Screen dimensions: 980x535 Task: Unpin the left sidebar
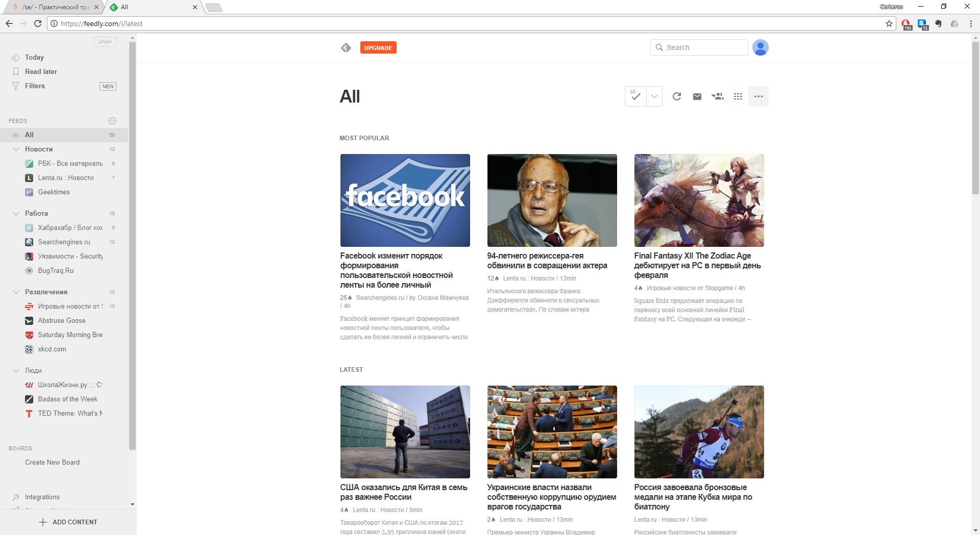pos(105,42)
